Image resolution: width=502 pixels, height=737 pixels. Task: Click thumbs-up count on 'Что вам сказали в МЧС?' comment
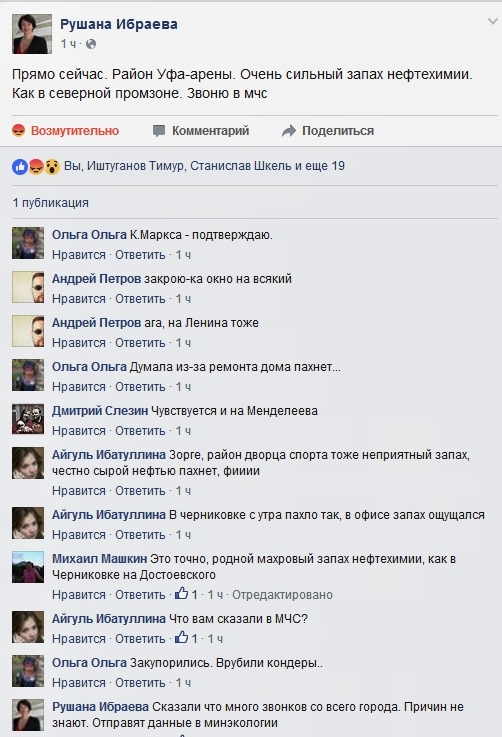[186, 638]
